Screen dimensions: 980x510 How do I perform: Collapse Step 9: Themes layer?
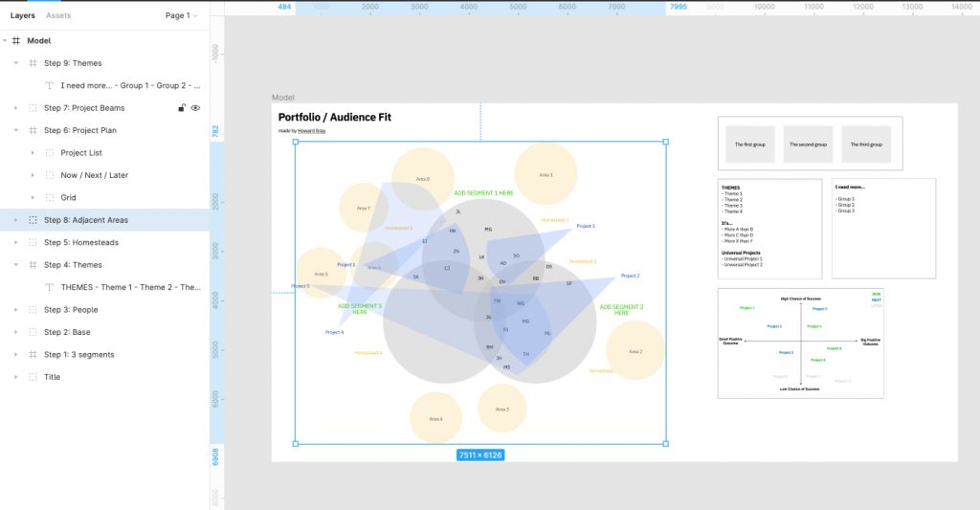16,63
